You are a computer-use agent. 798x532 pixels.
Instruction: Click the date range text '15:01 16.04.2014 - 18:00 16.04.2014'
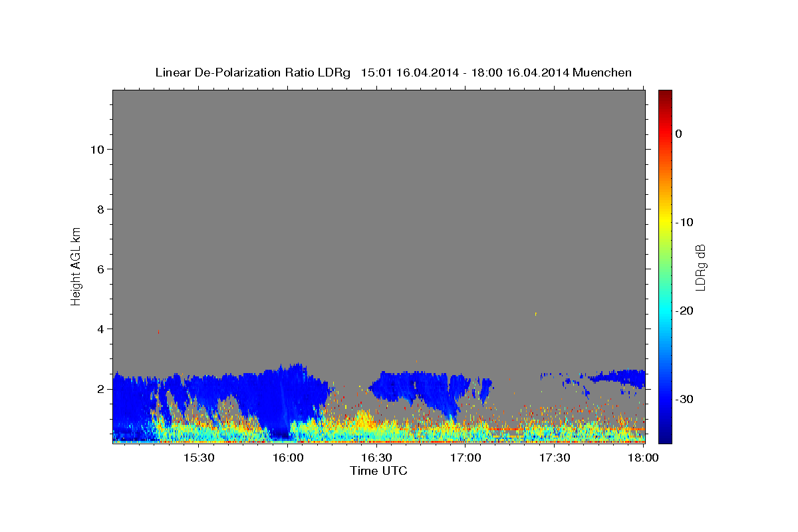pyautogui.click(x=465, y=72)
